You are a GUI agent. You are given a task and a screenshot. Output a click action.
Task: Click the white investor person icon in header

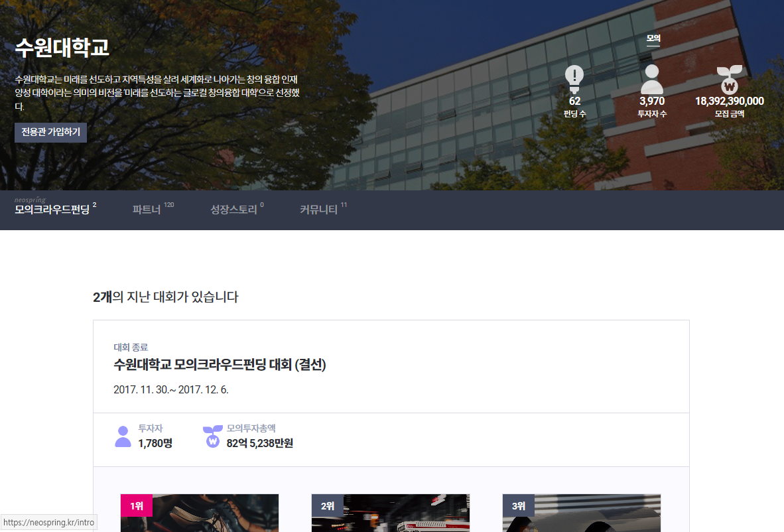coord(652,80)
